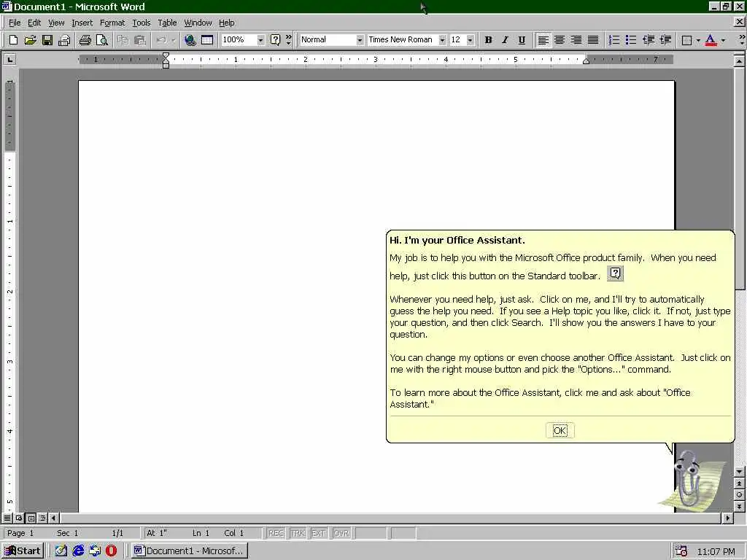Screen dimensions: 747x560
Task: Toggle Bold formatting
Action: (x=488, y=40)
